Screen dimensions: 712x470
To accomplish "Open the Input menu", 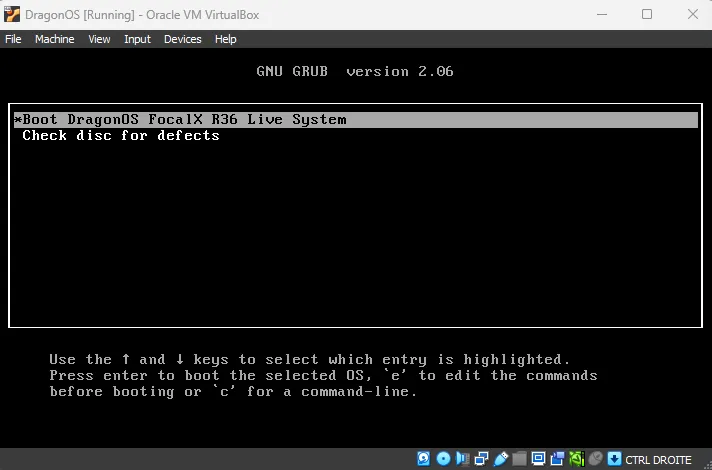I will [137, 39].
